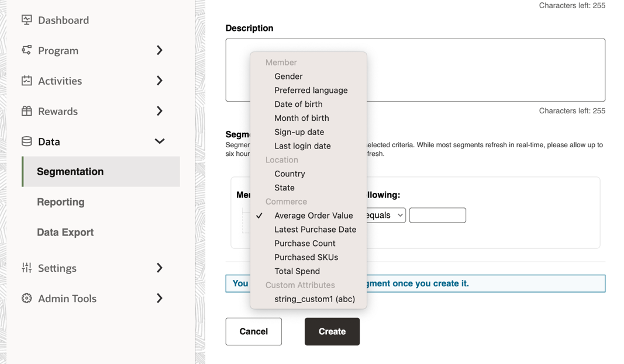Viewport: 624px width, 364px height.
Task: Collapse the Data menu chevron
Action: (160, 141)
